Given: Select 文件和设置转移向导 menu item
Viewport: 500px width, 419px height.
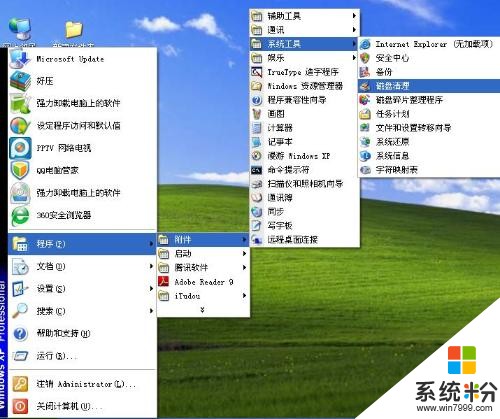Looking at the screenshot, I should [x=429, y=128].
